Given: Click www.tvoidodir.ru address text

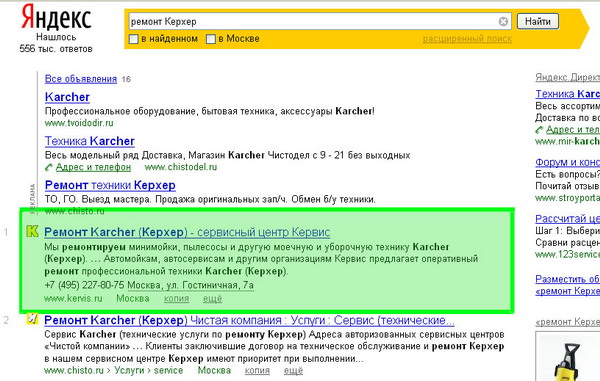Looking at the screenshot, I should click(79, 123).
